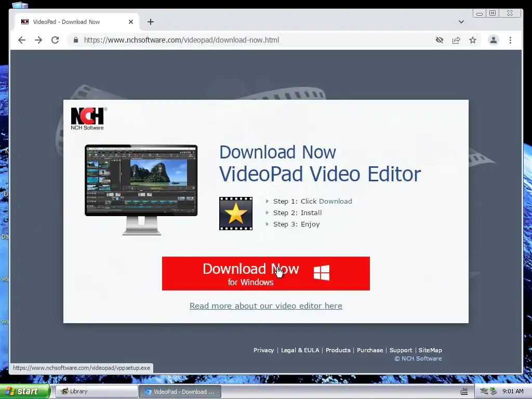Open the Legal & EULA footer link
The height and width of the screenshot is (399, 532).
pos(300,350)
